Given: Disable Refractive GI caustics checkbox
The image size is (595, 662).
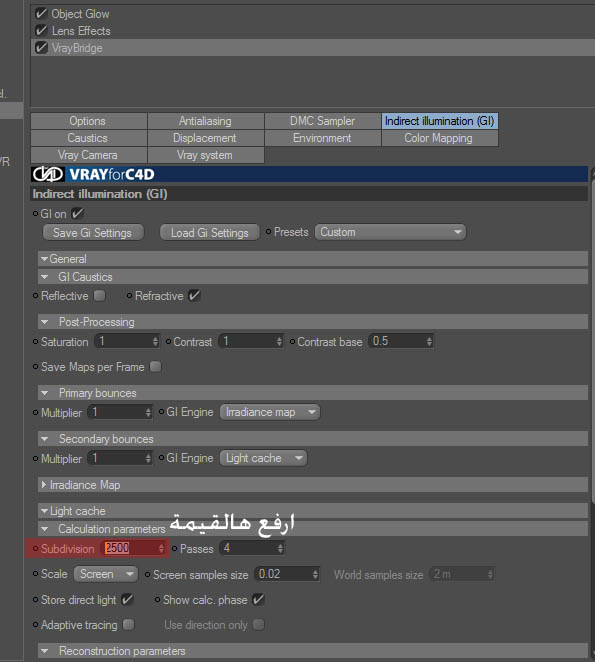Looking at the screenshot, I should [x=194, y=296].
